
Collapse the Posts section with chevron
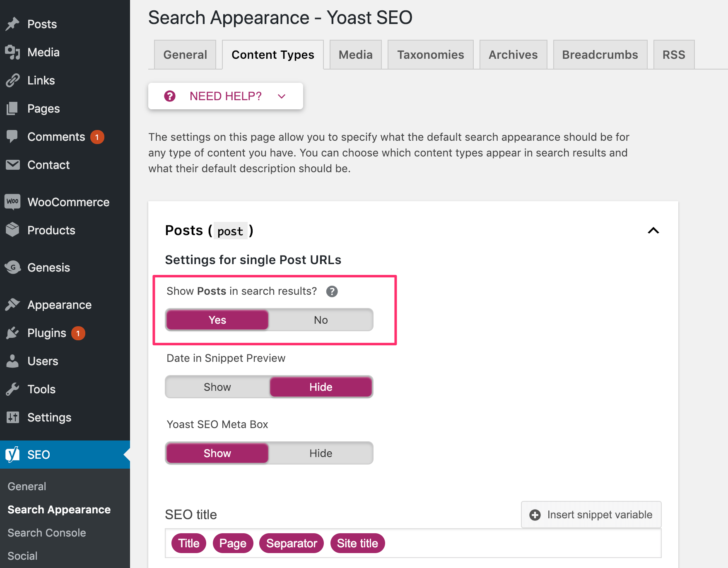[653, 231]
